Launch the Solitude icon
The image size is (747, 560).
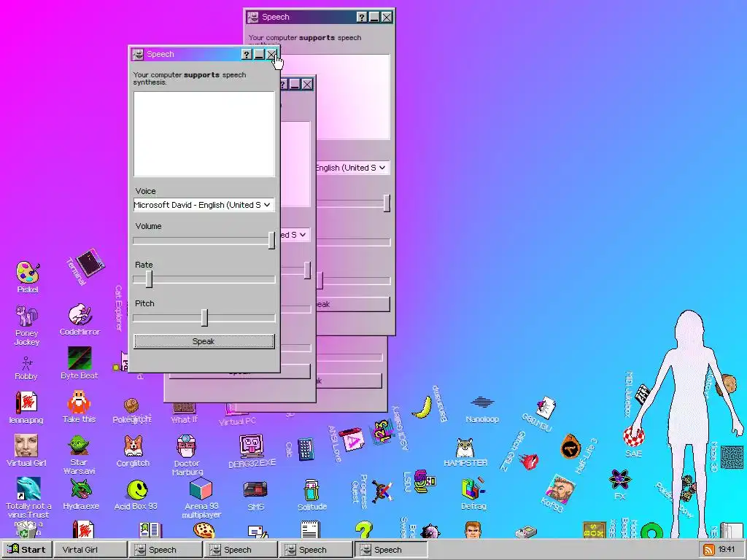(311, 490)
